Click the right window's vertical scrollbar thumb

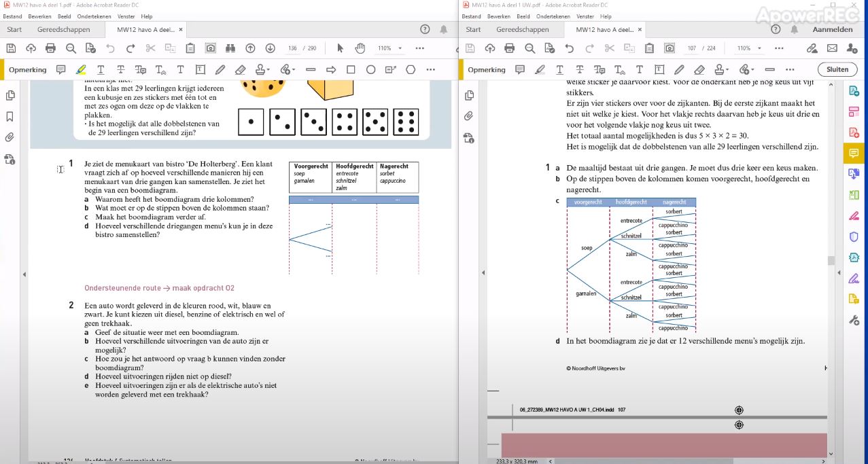pos(831,260)
